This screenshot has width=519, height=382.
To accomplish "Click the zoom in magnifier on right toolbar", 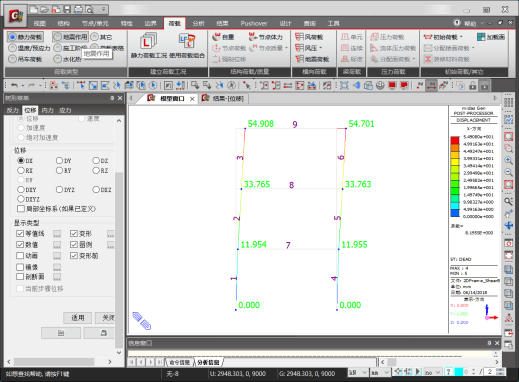I will (x=508, y=160).
